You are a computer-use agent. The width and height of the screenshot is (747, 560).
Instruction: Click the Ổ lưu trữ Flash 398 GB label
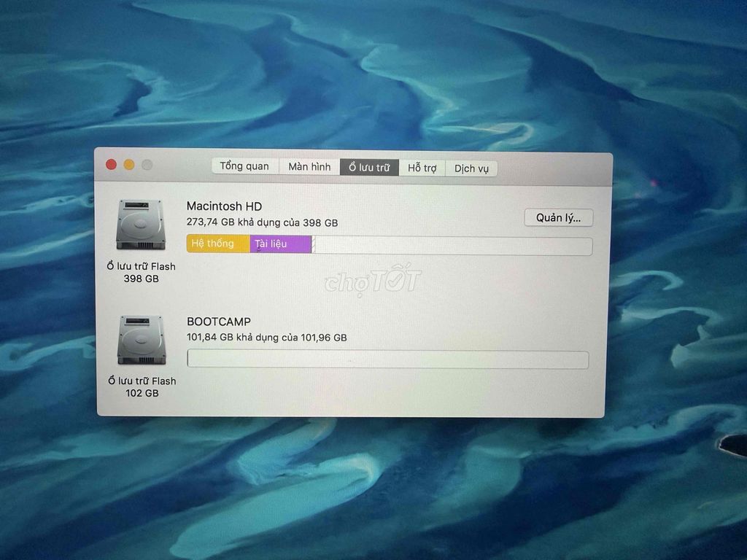click(x=141, y=273)
